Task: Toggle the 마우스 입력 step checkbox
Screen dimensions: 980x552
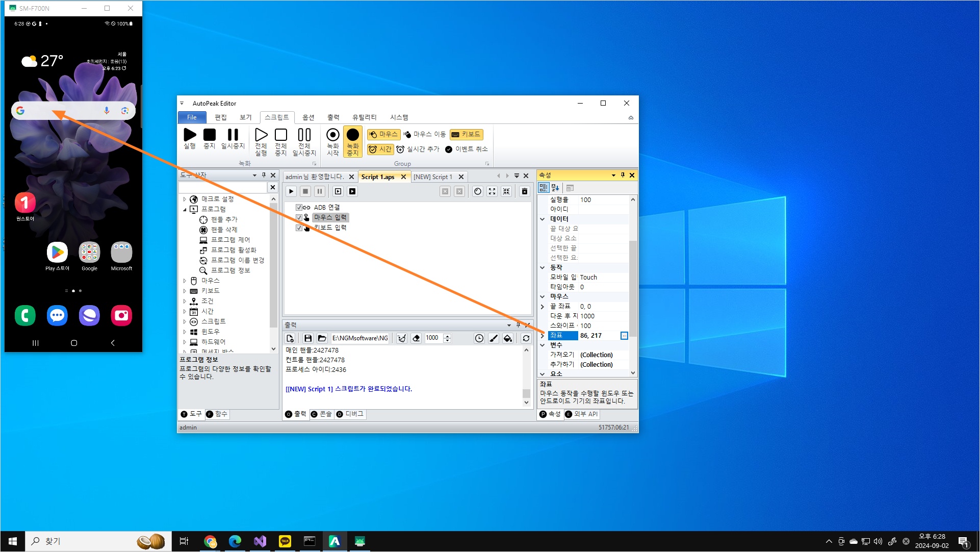Action: point(299,217)
